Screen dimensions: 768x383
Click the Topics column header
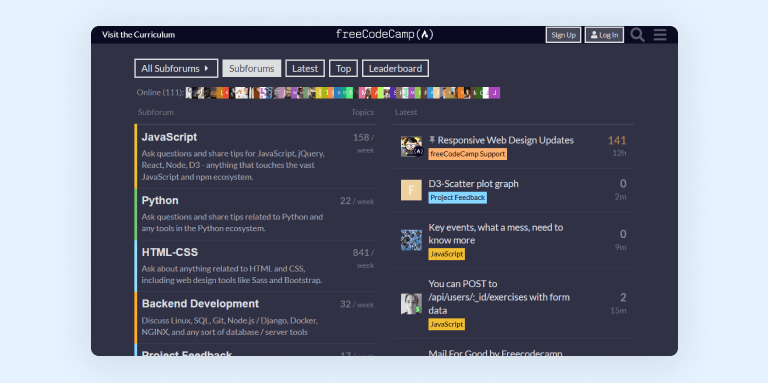(362, 112)
